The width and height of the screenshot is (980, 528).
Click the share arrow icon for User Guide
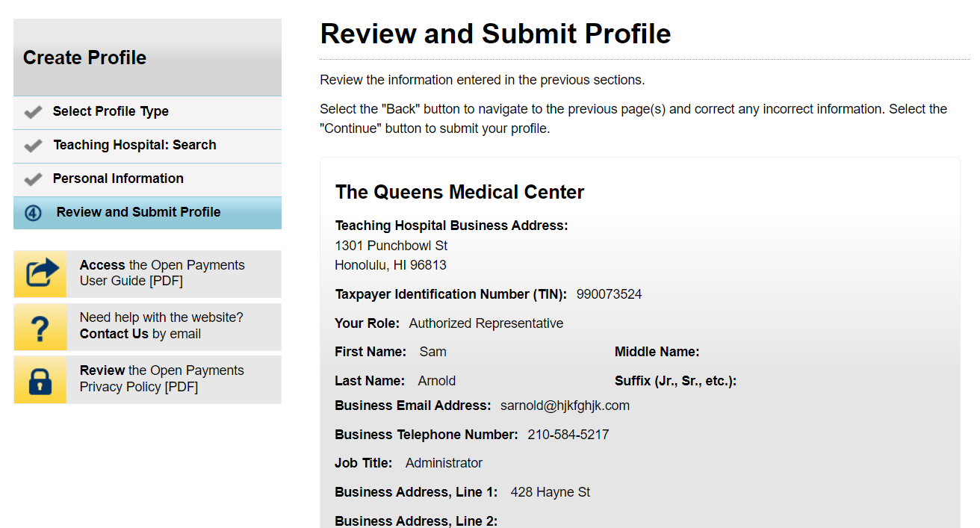pyautogui.click(x=40, y=273)
